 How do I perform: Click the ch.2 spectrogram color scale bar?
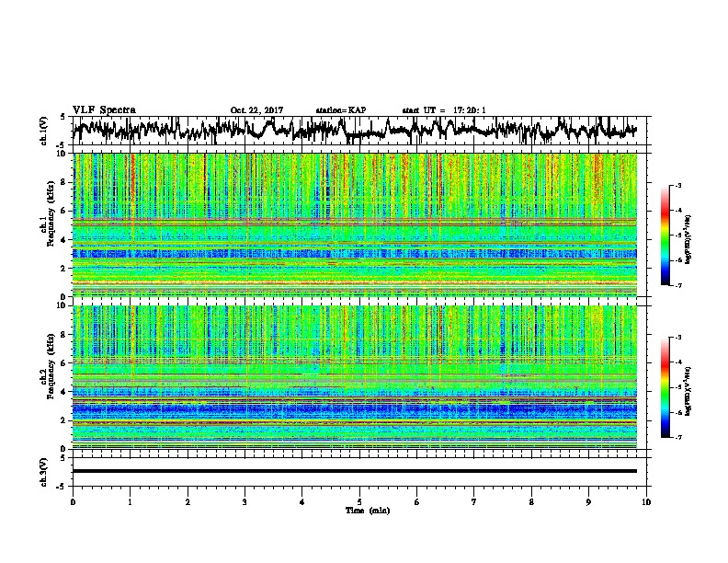point(665,387)
